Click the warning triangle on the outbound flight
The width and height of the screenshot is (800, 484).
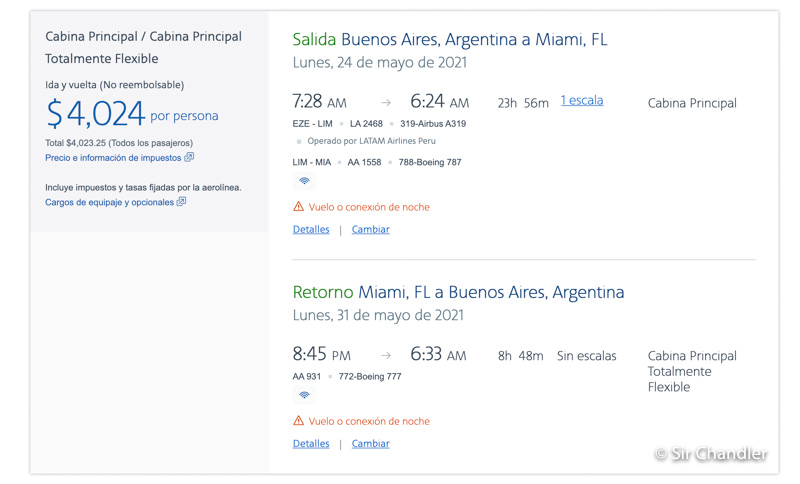(298, 207)
